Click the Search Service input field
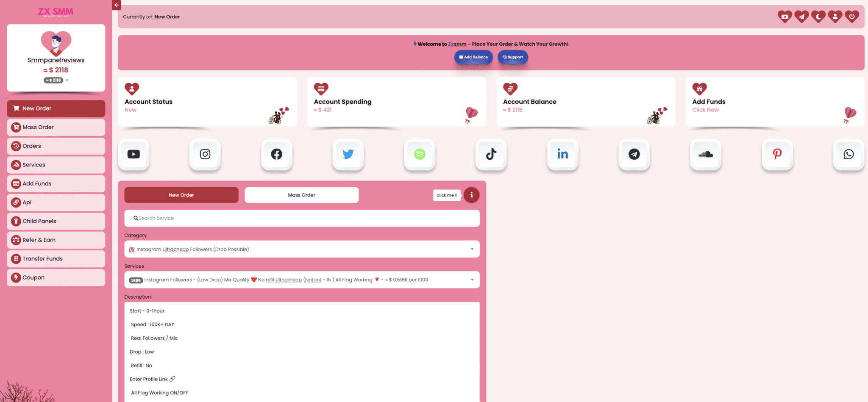This screenshot has height=402, width=868. click(x=302, y=219)
